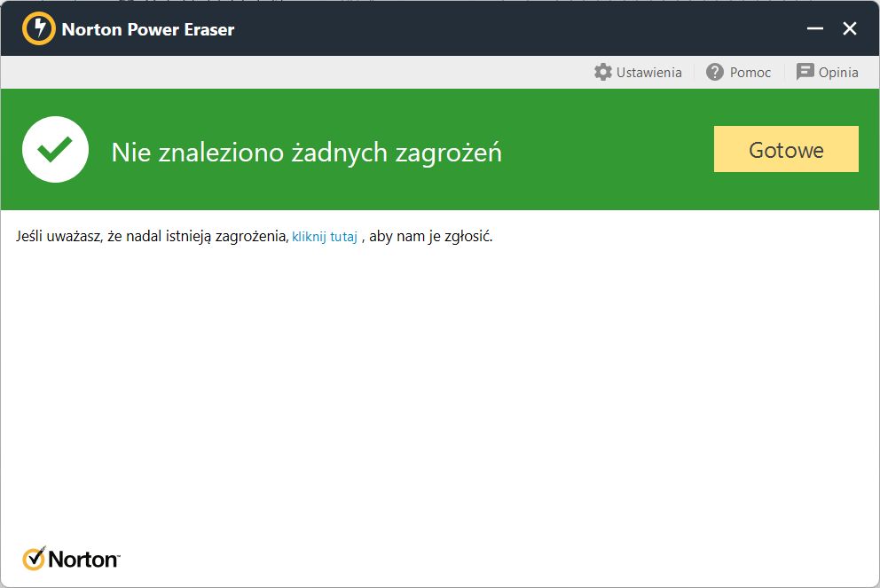Image resolution: width=880 pixels, height=588 pixels.
Task: Click the Pomoc question mark icon
Action: [x=714, y=72]
